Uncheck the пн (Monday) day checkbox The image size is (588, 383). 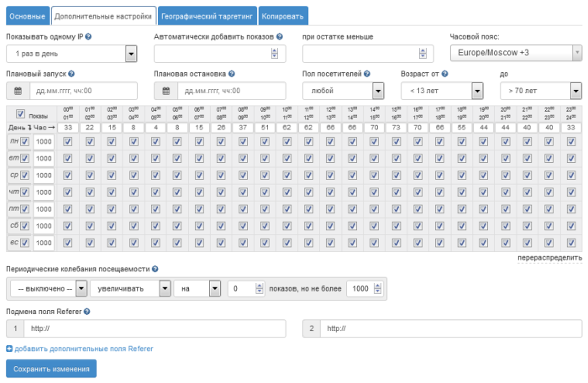[25, 142]
